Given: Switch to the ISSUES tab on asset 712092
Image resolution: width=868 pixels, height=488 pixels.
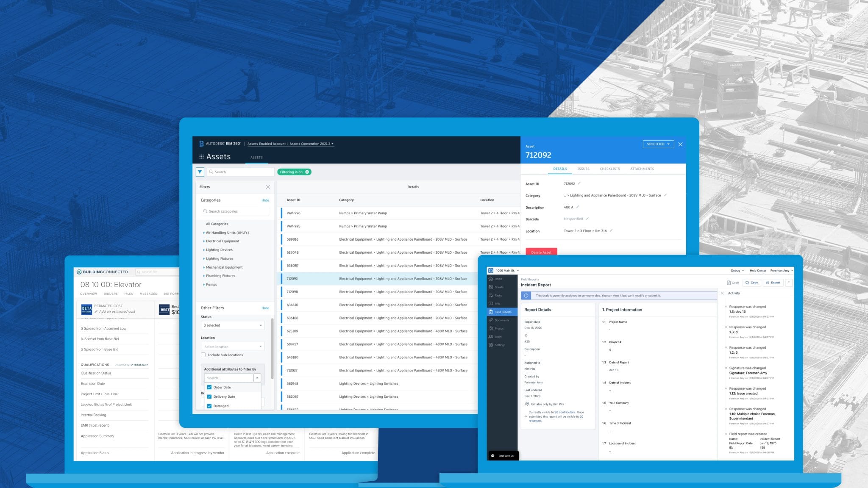Looking at the screenshot, I should click(583, 169).
